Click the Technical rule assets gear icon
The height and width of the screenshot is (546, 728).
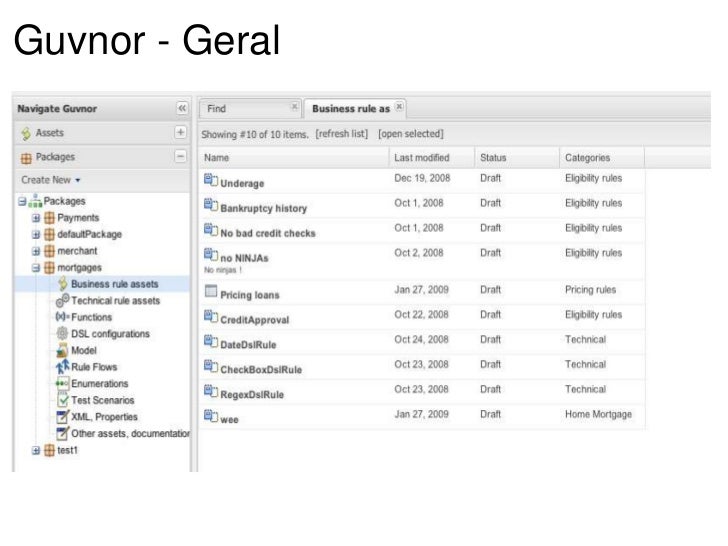point(63,300)
